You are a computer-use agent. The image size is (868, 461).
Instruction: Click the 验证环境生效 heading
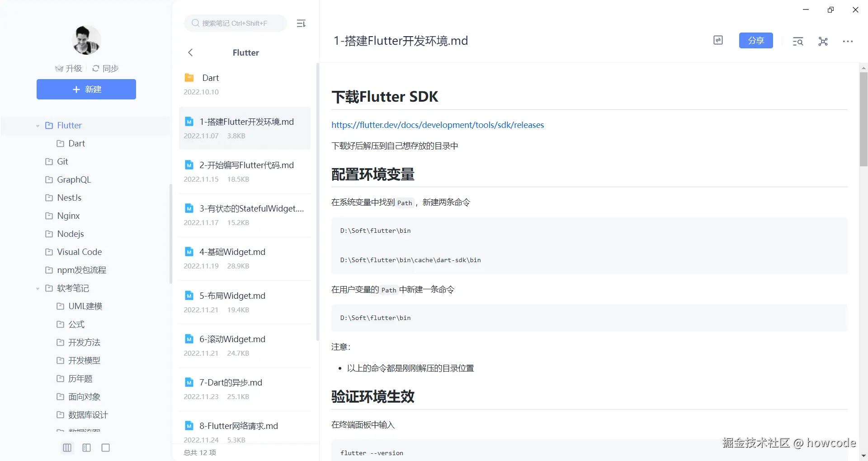pos(373,397)
